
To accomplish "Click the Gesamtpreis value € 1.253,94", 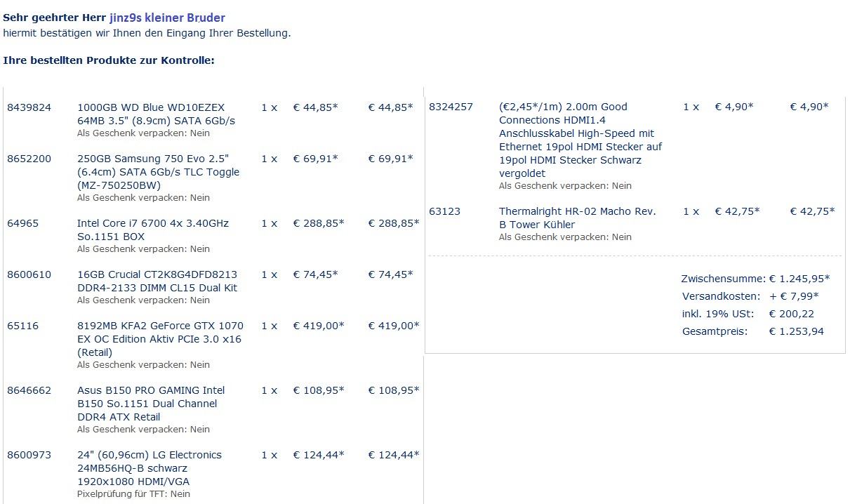I will click(796, 331).
